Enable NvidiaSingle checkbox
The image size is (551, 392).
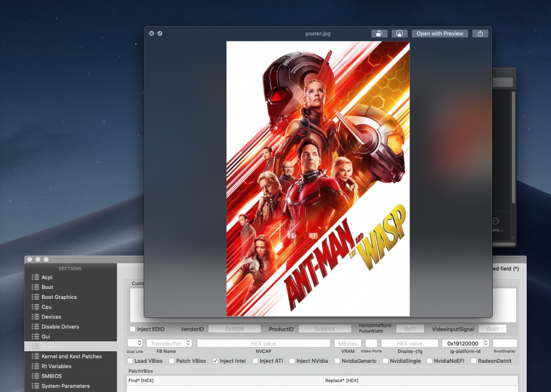[386, 361]
